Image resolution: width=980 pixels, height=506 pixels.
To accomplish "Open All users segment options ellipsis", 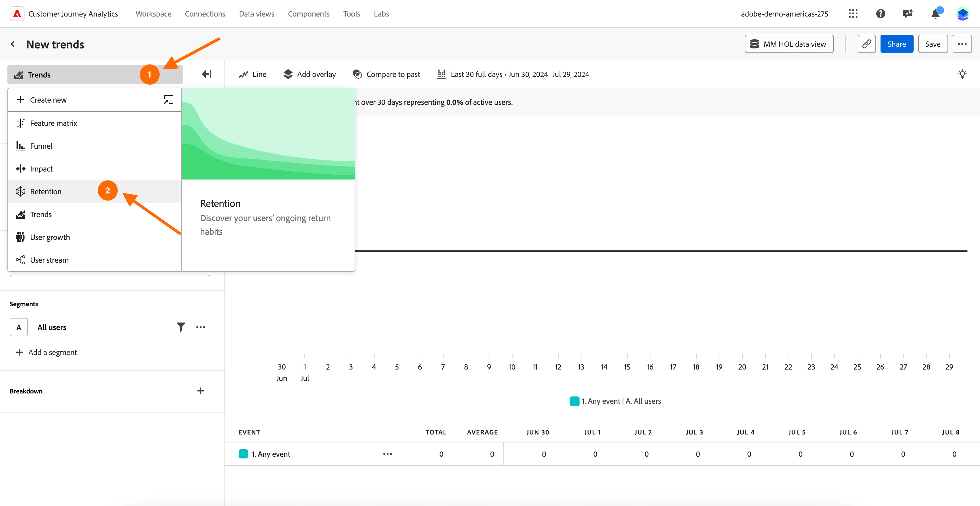I will point(200,327).
